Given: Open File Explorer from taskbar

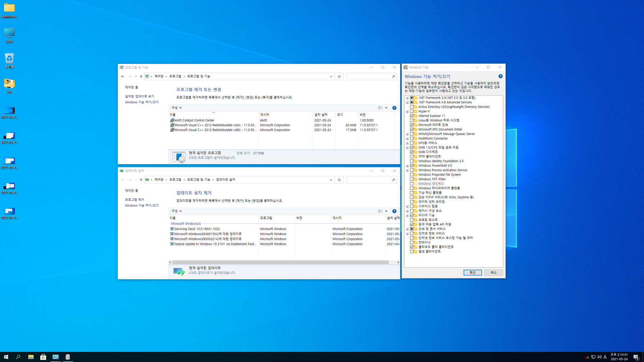Looking at the screenshot, I should click(x=31, y=357).
